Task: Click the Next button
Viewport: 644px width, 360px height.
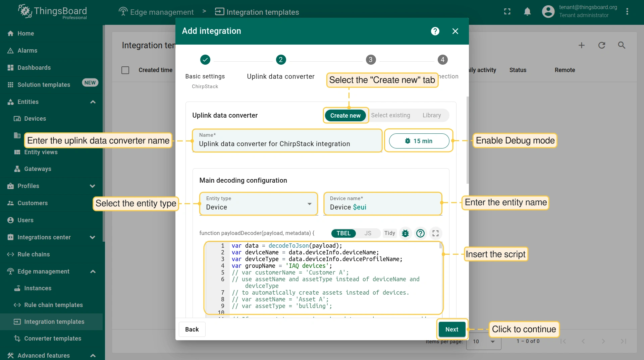Action: 451,329
